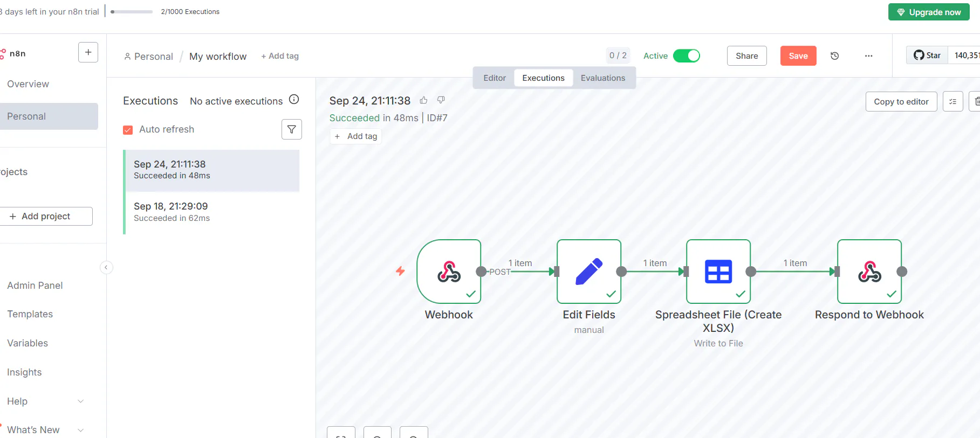
Task: Select the Spreadsheet File node
Action: 718,272
